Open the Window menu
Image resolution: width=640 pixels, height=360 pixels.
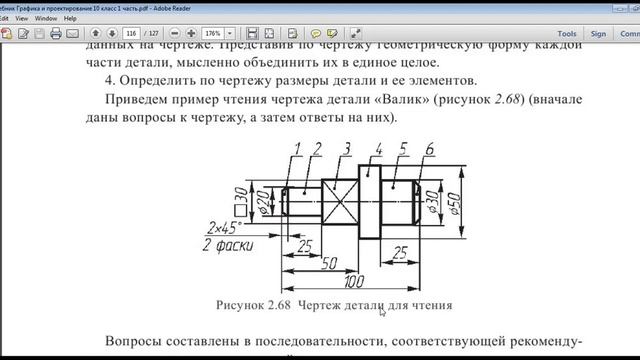point(46,18)
